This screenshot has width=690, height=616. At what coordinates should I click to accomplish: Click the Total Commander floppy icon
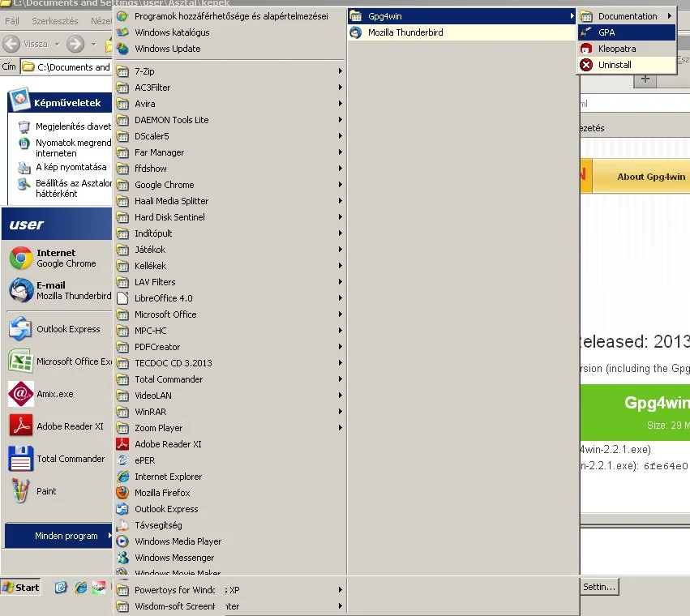tap(21, 459)
